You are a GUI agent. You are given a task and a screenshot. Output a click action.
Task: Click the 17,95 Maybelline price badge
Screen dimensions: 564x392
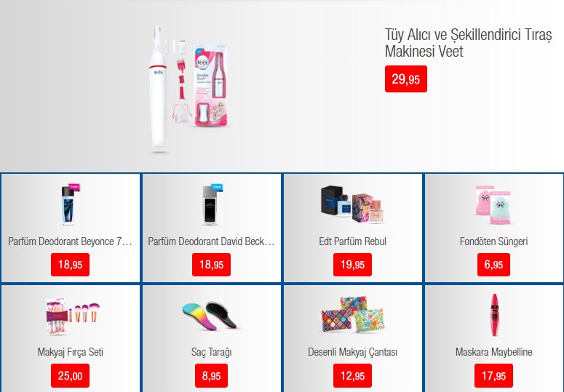coord(493,376)
